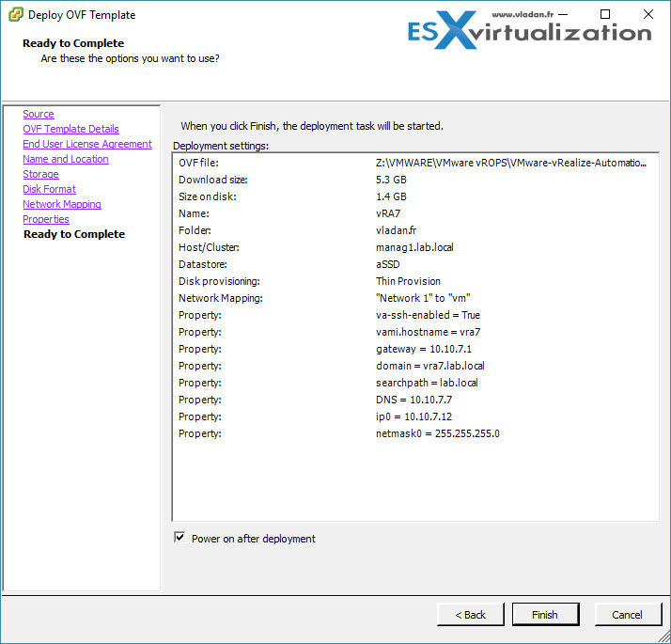This screenshot has width=671, height=644.
Task: Click the window resize grip corner
Action: tap(663, 636)
